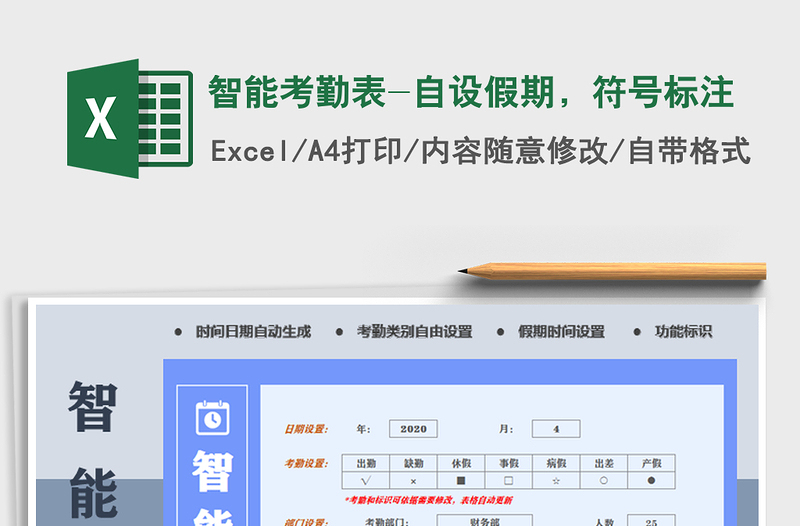Click the calendar clock icon in blue sidebar
Screen dimensions: 800x526
pyautogui.click(x=212, y=417)
